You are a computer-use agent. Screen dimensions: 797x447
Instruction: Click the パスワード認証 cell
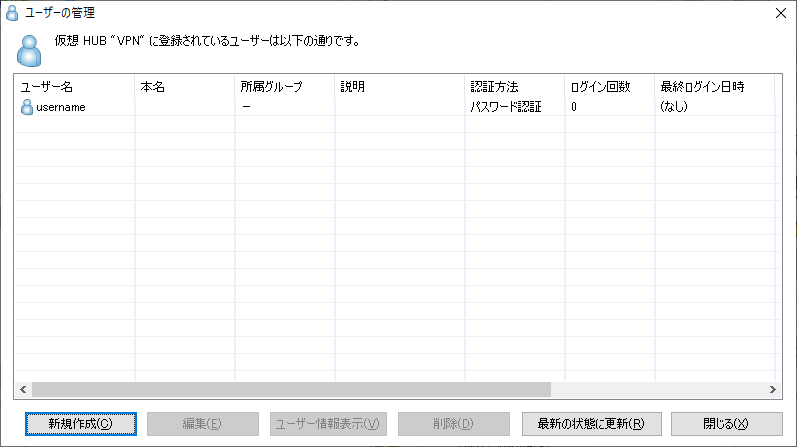506,107
